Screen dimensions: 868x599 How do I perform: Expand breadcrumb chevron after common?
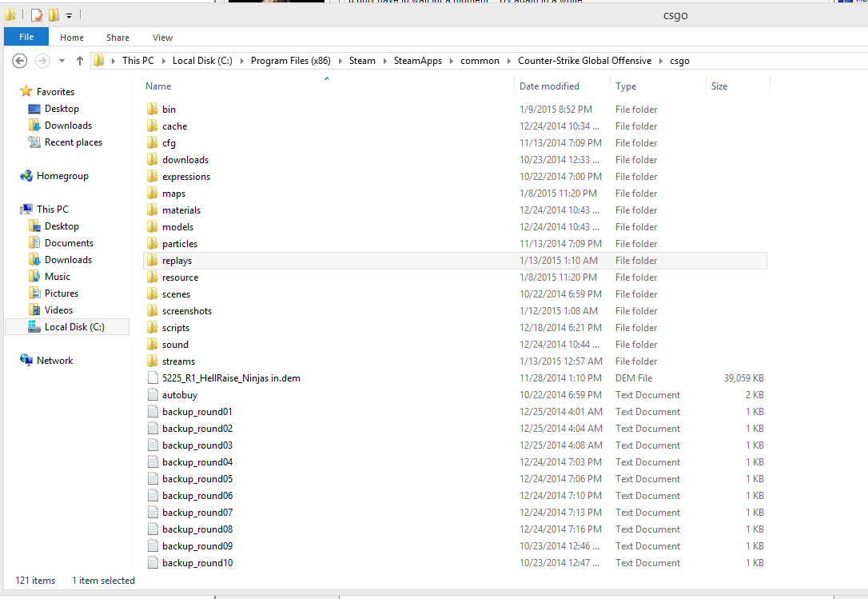tap(509, 61)
